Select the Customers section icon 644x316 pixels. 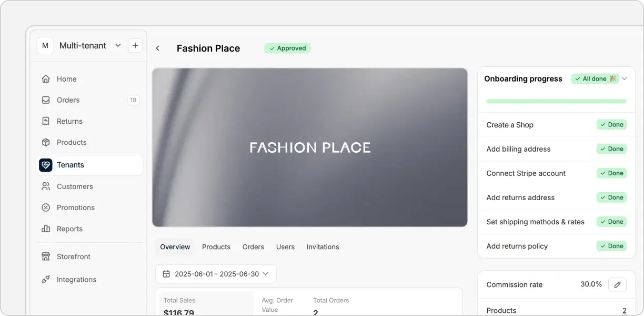47,186
